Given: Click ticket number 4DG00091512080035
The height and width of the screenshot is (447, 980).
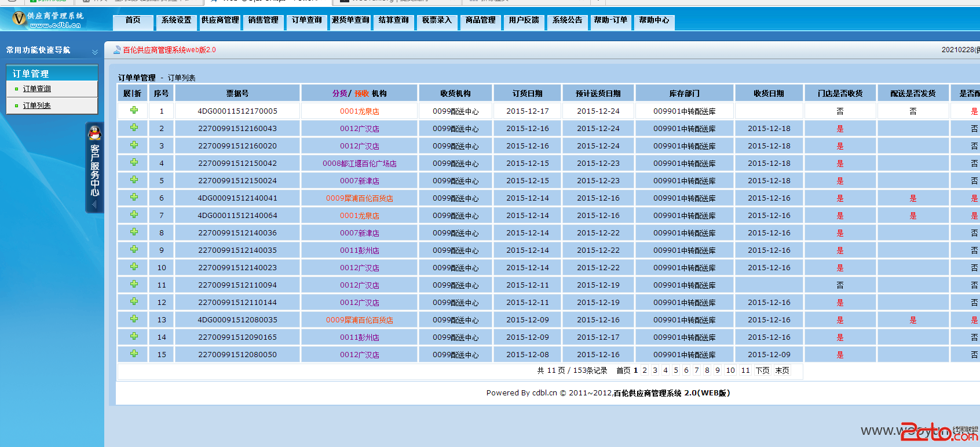Looking at the screenshot, I should point(237,319).
